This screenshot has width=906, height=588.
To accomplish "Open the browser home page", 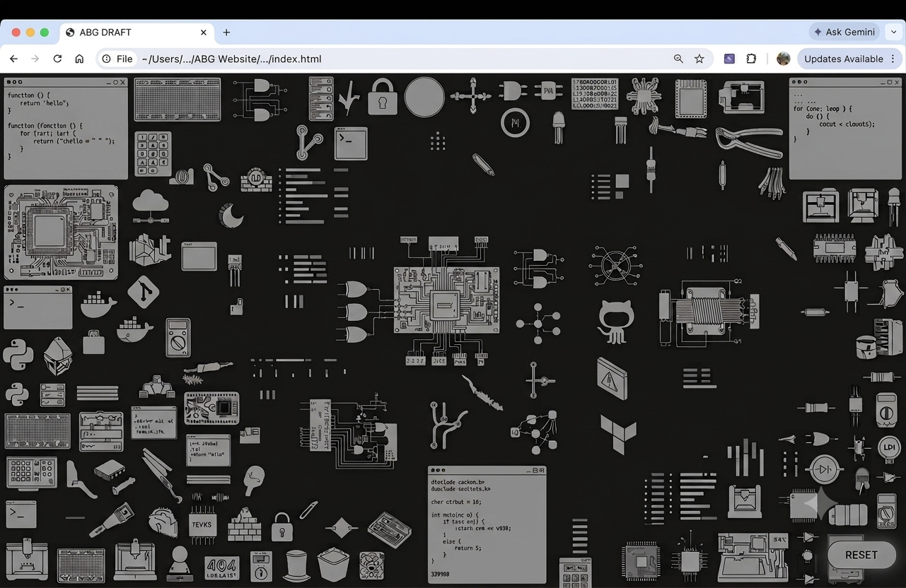I will coord(79,59).
